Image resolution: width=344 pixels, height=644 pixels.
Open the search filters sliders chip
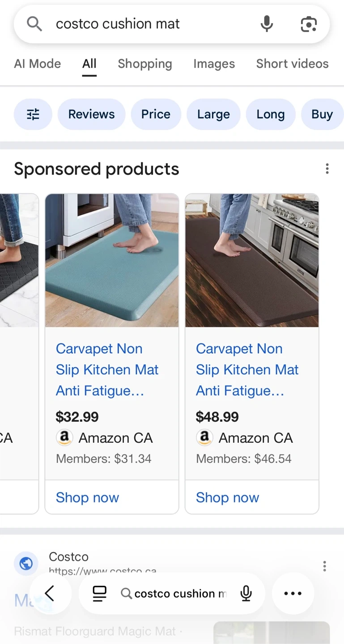coord(33,114)
